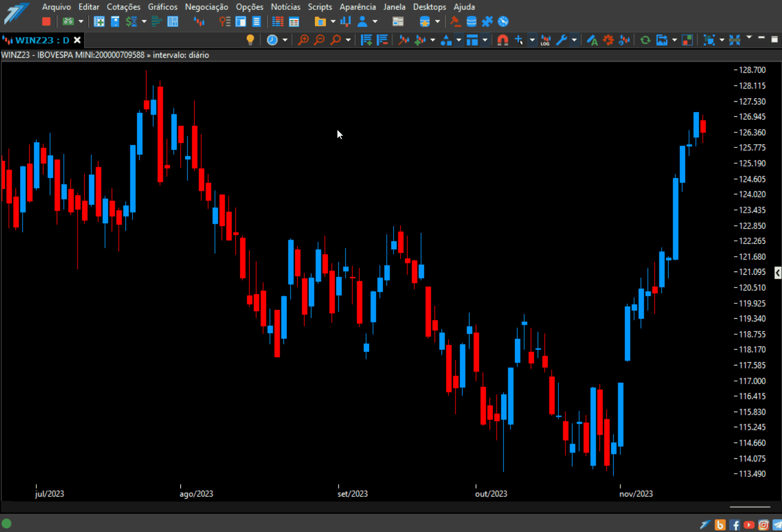782x532 pixels.
Task: Click the add quotes grid icon
Action: [99, 21]
